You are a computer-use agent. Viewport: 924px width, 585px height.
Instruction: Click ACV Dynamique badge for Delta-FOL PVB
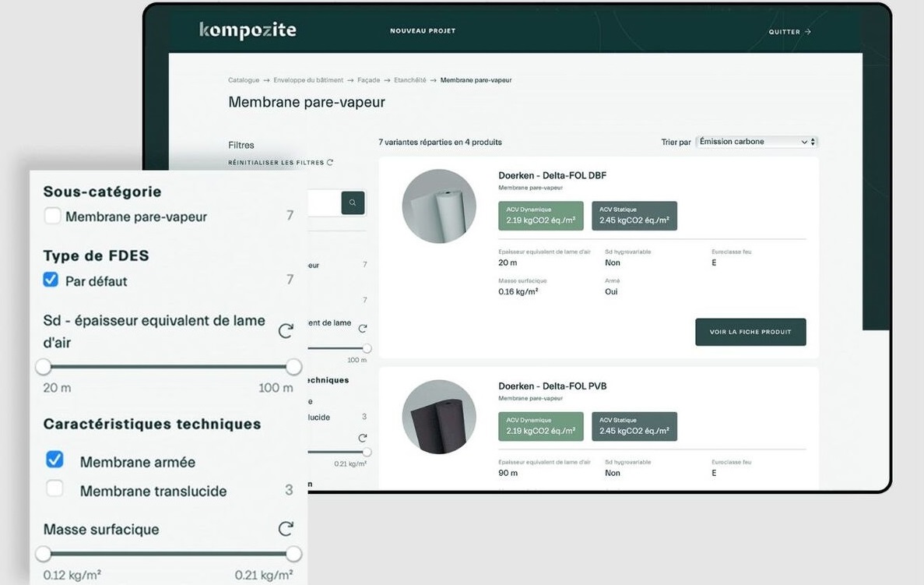540,426
